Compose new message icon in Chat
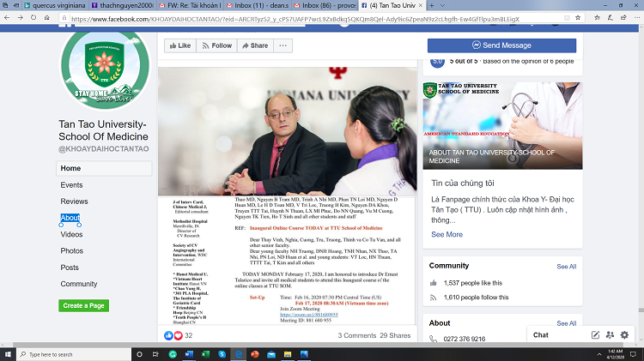The width and height of the screenshot is (644, 361). (x=595, y=334)
